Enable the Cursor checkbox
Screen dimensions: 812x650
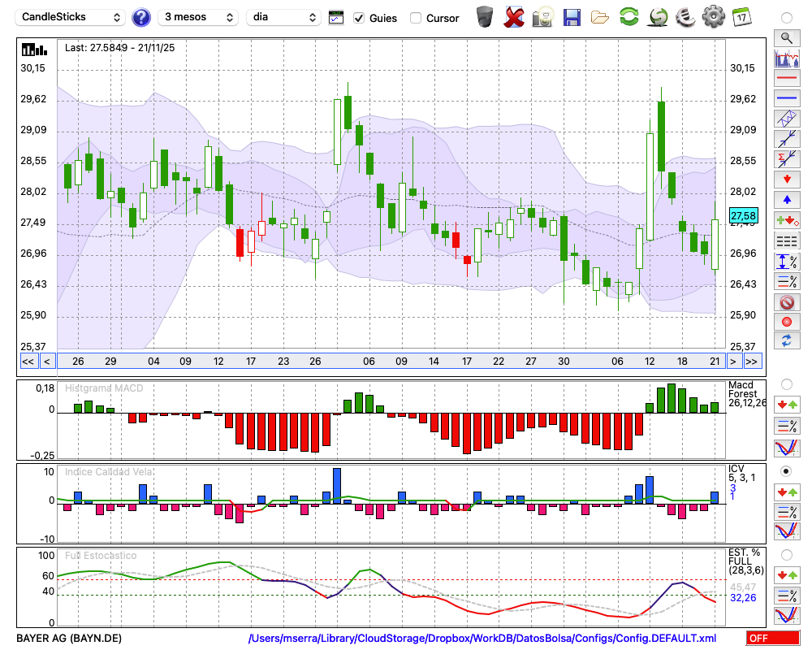pos(416,18)
